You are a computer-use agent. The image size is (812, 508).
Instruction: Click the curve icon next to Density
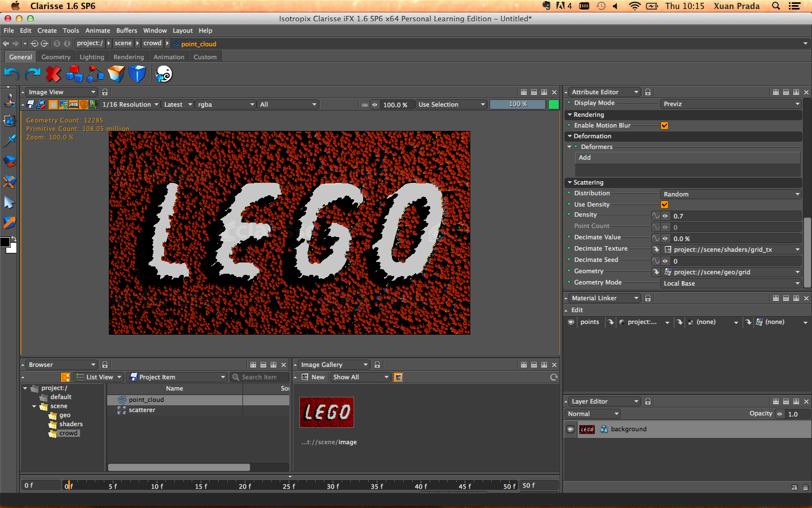click(x=656, y=216)
